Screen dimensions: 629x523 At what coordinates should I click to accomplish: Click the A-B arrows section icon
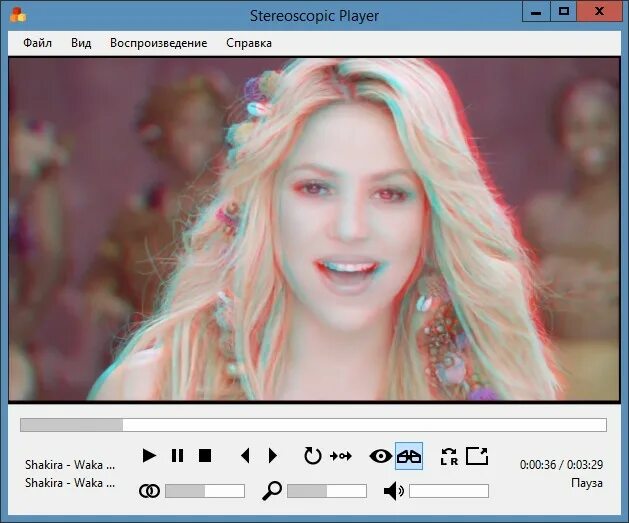(341, 456)
